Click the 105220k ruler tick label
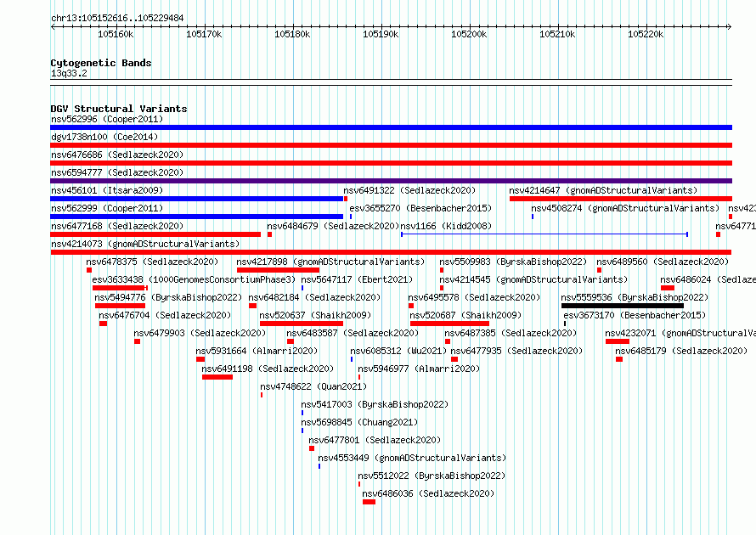Viewport: 756px width, 535px height. (646, 34)
